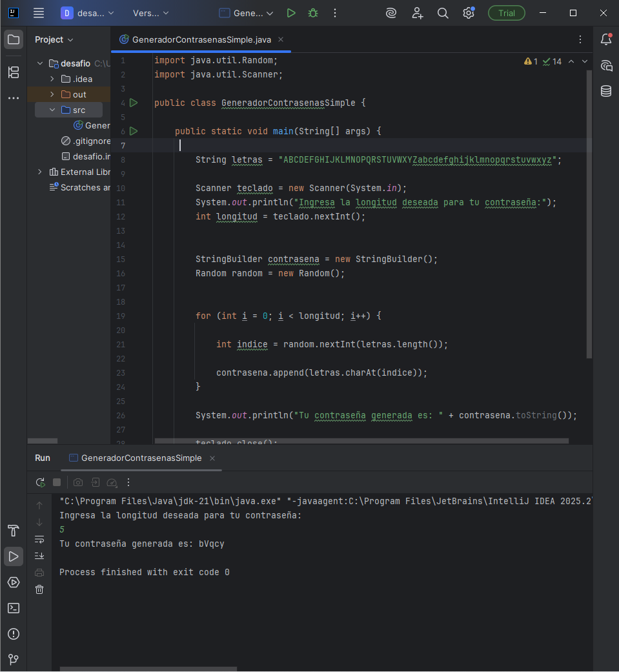Viewport: 619px width, 672px height.
Task: Expand the out folder
Action: tap(52, 94)
